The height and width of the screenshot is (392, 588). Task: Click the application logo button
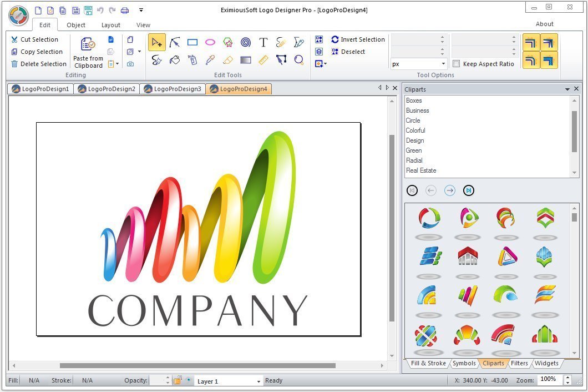(19, 16)
